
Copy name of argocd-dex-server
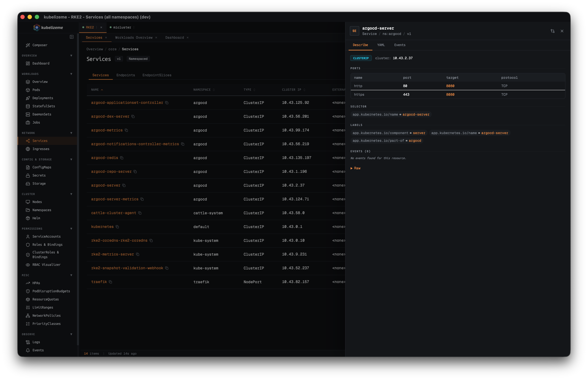(133, 117)
